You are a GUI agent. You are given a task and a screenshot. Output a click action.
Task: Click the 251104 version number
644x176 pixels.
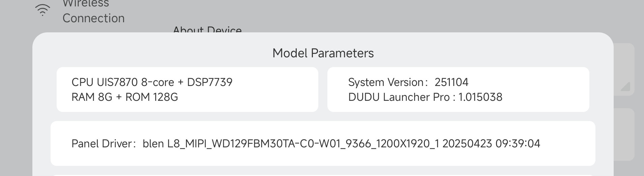(x=451, y=82)
